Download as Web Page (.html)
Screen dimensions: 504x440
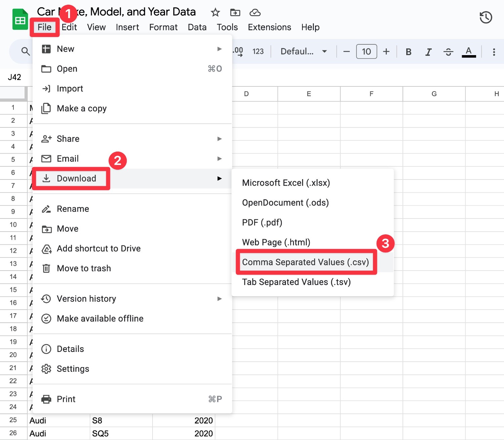(312, 242)
